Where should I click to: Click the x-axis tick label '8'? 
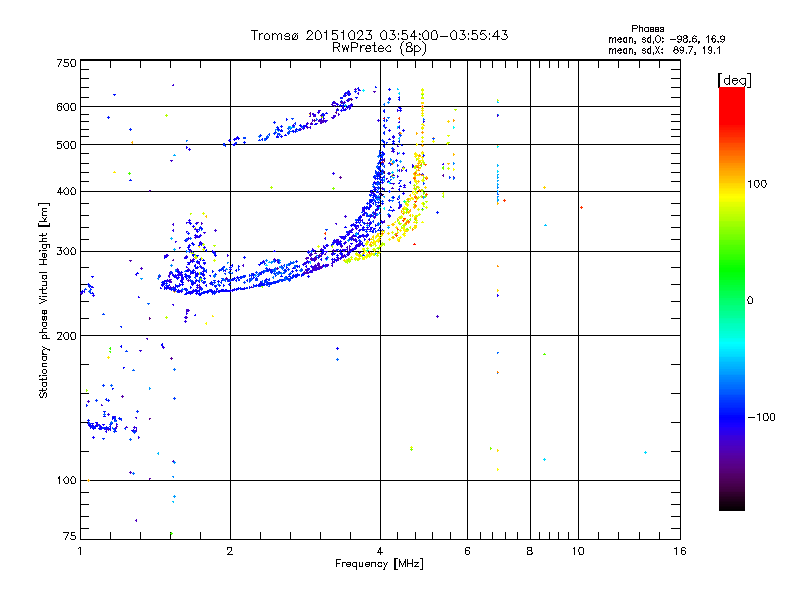coord(530,551)
